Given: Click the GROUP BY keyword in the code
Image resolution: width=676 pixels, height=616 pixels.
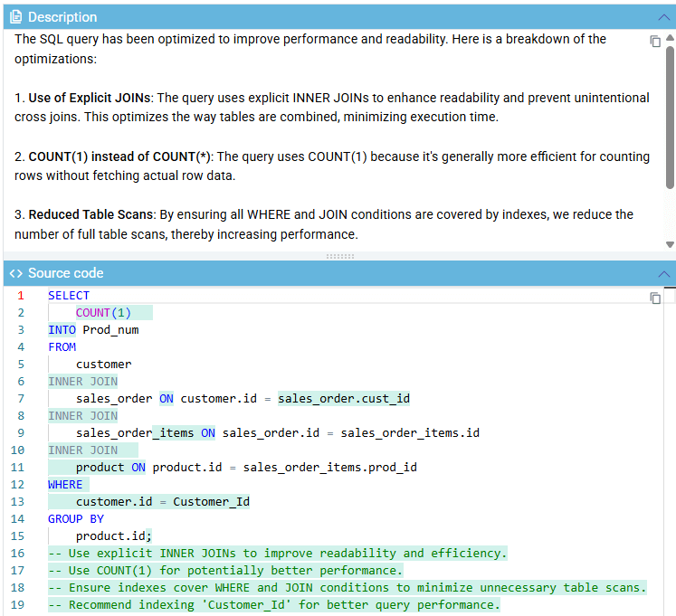Looking at the screenshot, I should [x=76, y=519].
